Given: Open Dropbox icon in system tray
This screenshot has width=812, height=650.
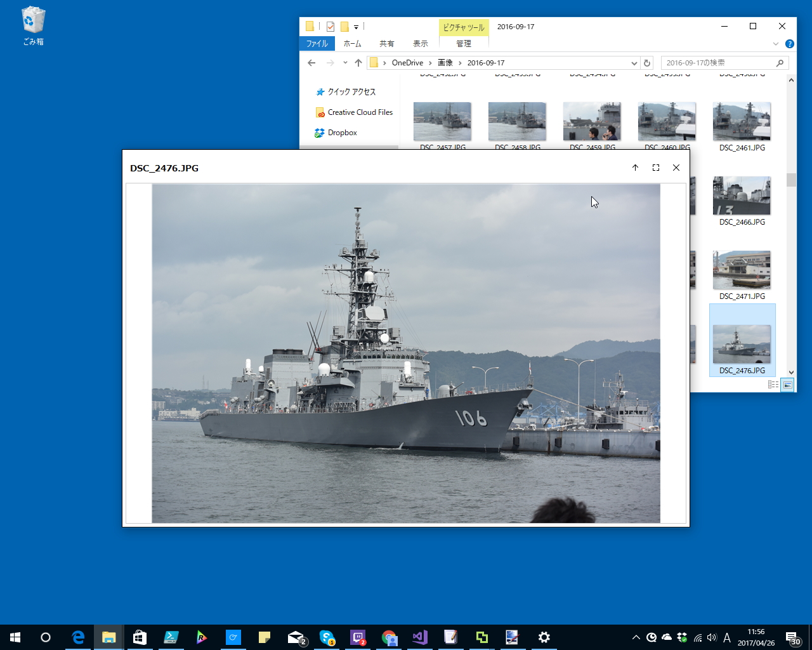Looking at the screenshot, I should pos(682,637).
